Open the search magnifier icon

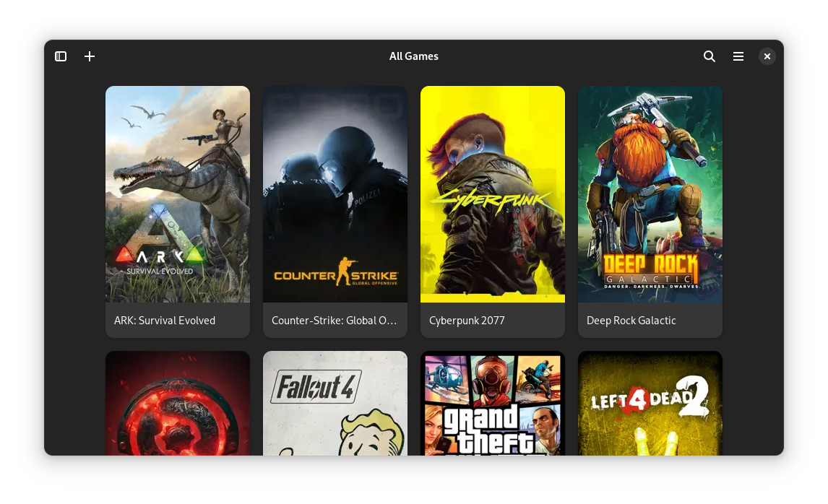[x=710, y=56]
